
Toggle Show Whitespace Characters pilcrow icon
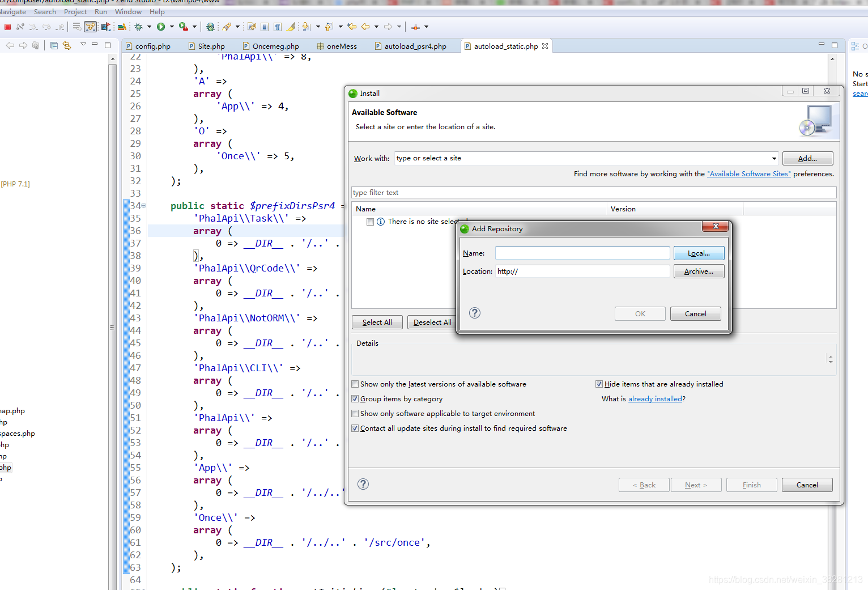[x=278, y=27]
